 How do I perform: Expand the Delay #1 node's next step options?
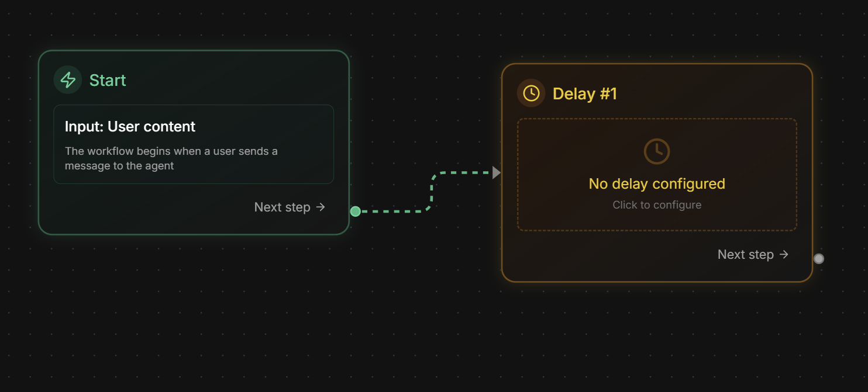(x=753, y=254)
